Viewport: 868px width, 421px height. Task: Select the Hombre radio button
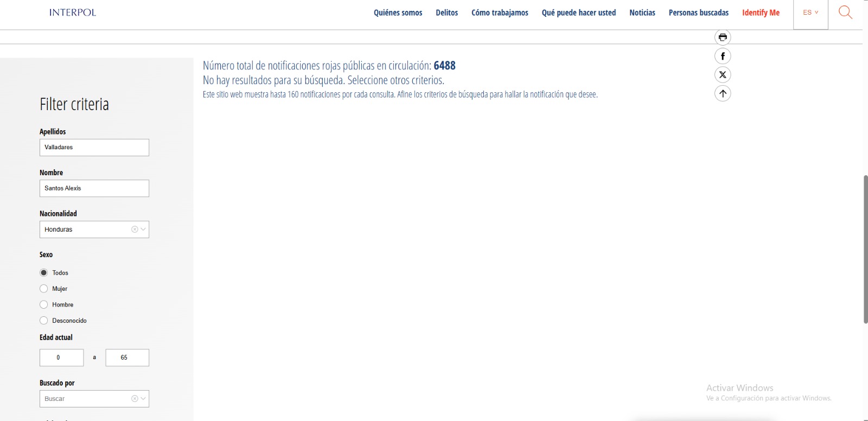[x=44, y=305]
